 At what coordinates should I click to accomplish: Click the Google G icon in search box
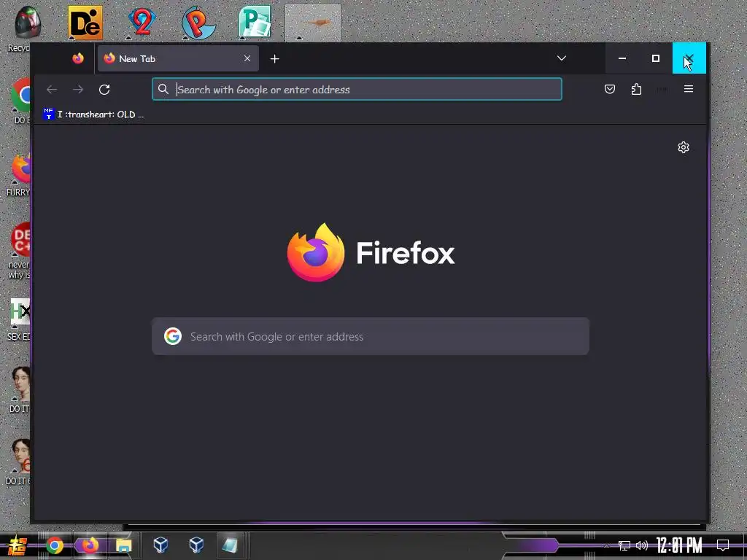tap(173, 336)
